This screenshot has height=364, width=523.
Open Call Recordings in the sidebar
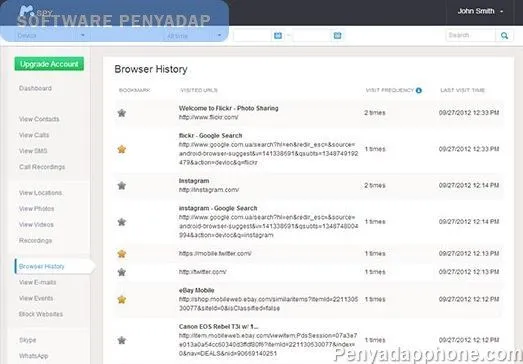(x=42, y=167)
